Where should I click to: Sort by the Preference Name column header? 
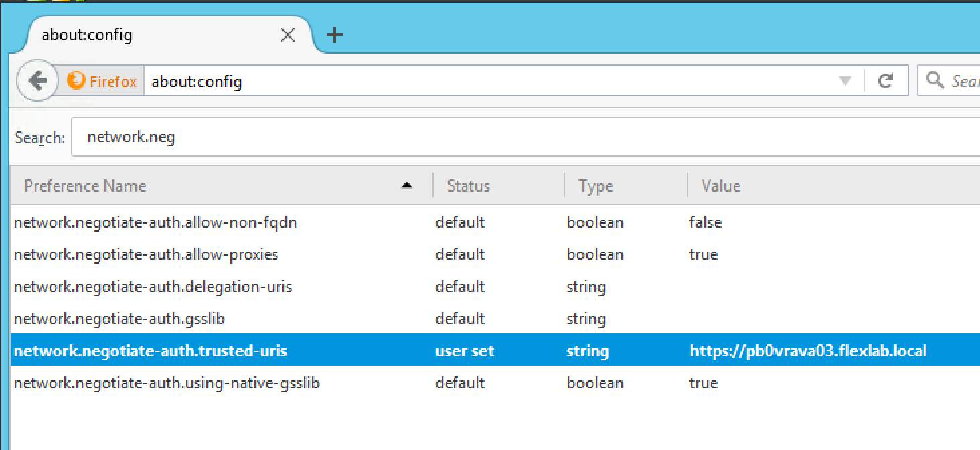tap(221, 186)
